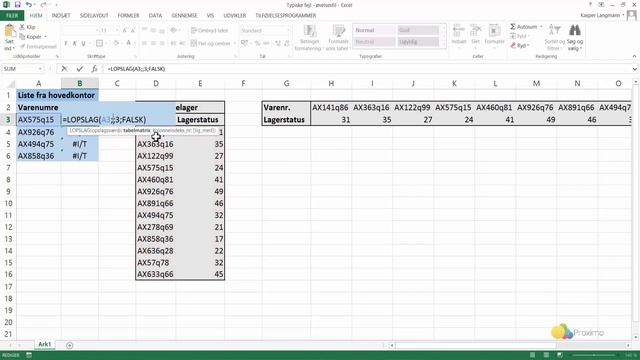Click the Undo arrow in quick access toolbar
Screen dimensions: 640x360
pos(29,5)
